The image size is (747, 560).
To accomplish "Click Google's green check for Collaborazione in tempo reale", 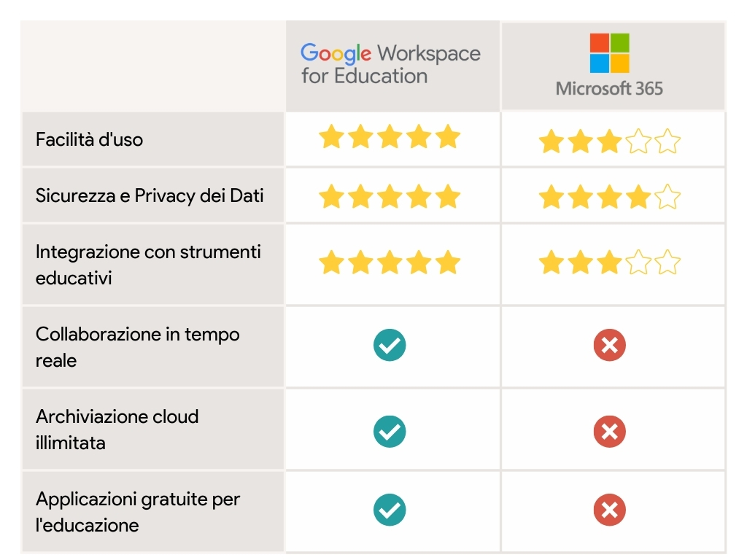I will coord(390,345).
